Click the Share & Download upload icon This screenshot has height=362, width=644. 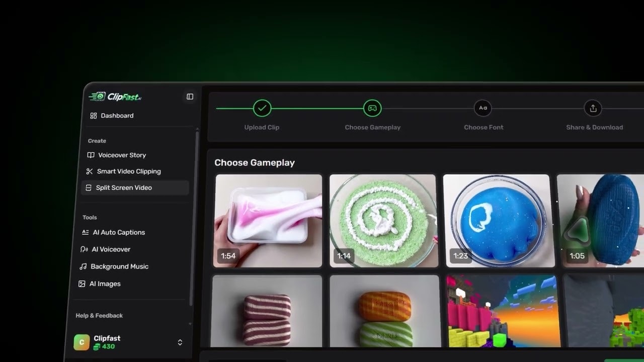point(593,108)
